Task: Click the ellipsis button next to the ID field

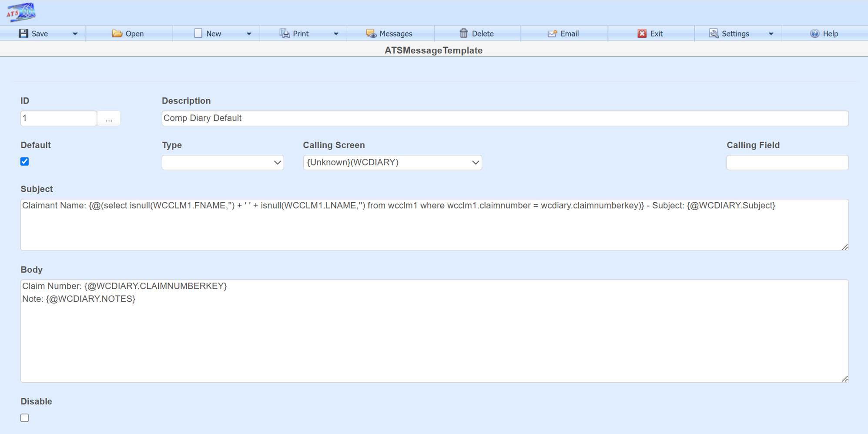Action: (x=109, y=118)
